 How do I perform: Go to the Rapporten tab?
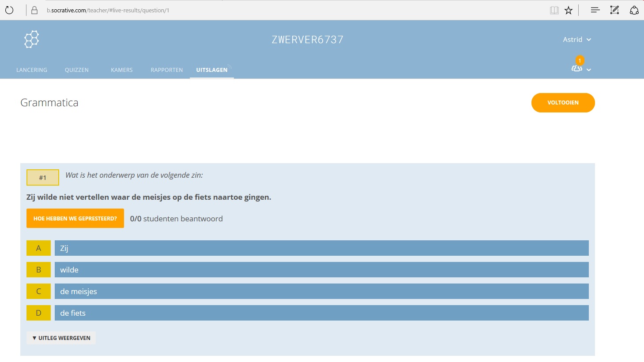(166, 70)
